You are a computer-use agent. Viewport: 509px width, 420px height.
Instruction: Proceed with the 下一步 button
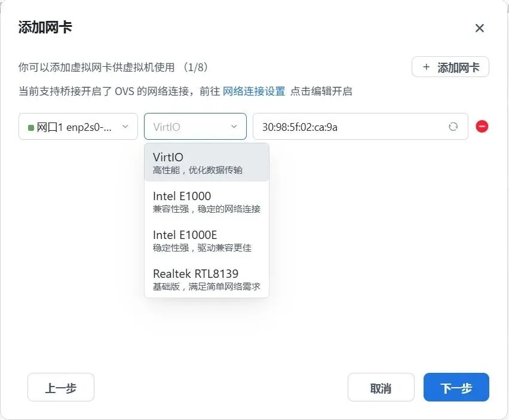(x=456, y=387)
